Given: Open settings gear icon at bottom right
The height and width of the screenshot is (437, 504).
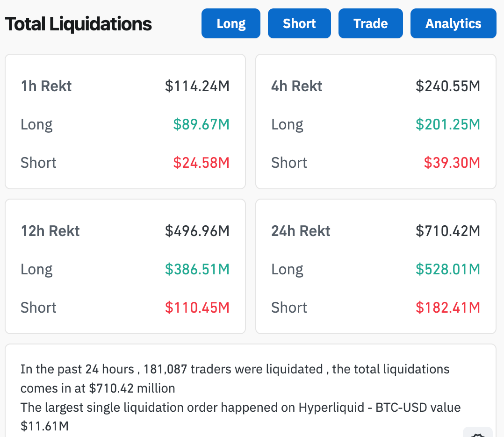Looking at the screenshot, I should coord(478,433).
